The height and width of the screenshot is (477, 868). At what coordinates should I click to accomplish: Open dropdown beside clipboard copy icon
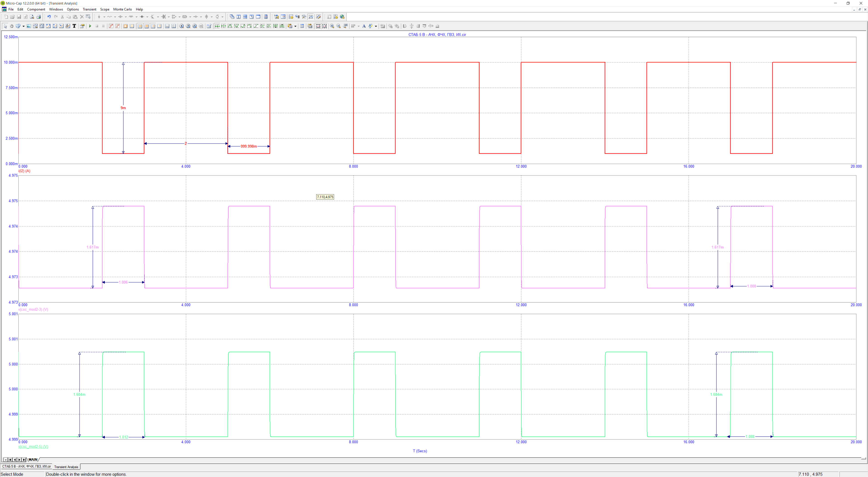point(295,26)
